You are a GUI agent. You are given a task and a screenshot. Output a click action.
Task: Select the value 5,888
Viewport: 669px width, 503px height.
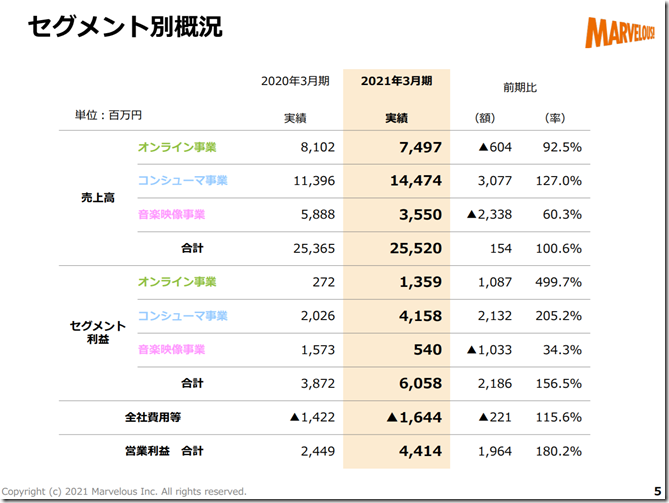pos(318,215)
